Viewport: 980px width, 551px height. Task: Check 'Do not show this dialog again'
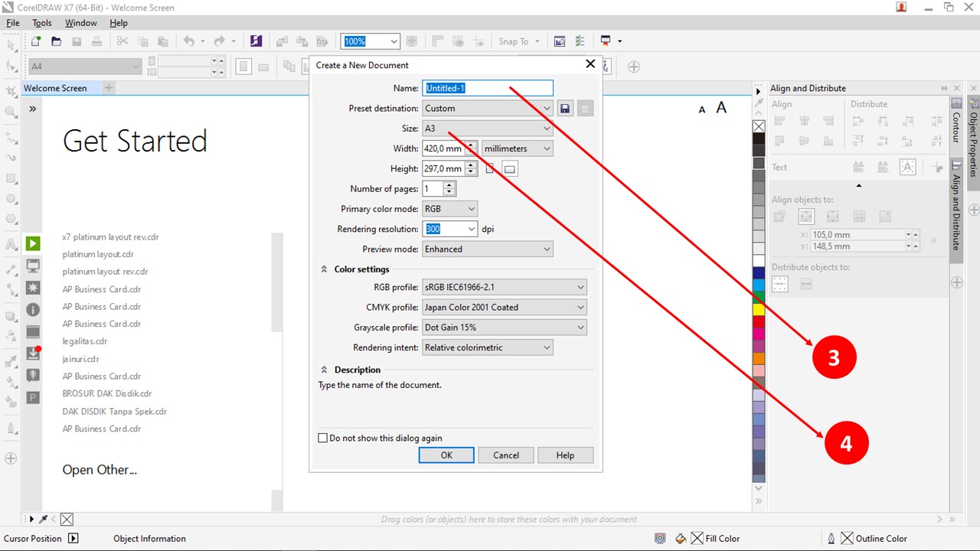click(322, 439)
